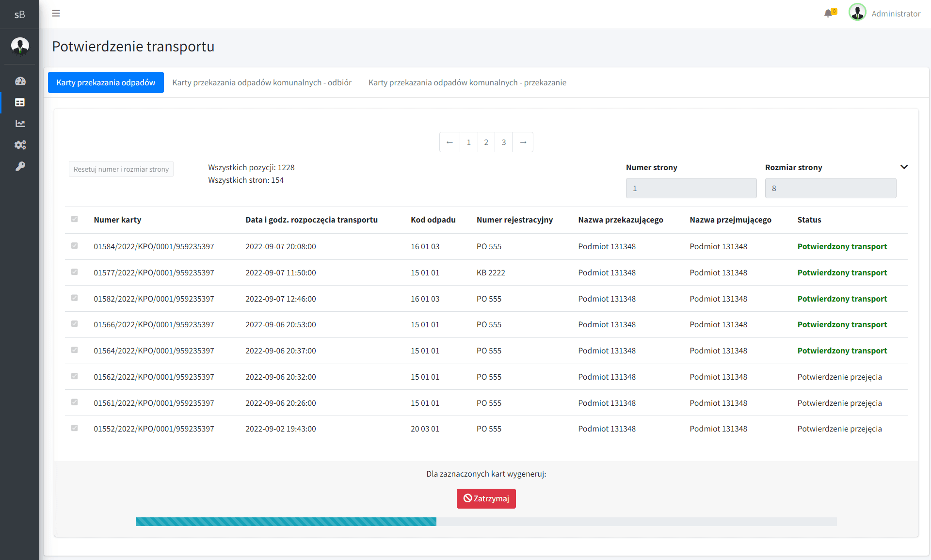Screen dimensions: 931x560
Task: Toggle checkbox for card 01552/2022/KPO/0001/959235397
Action: pyautogui.click(x=75, y=428)
